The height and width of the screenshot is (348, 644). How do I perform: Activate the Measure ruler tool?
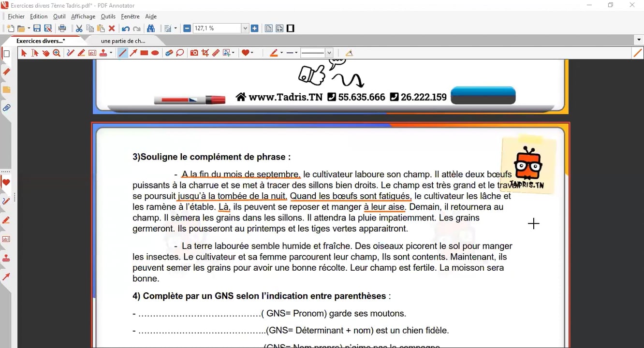216,53
